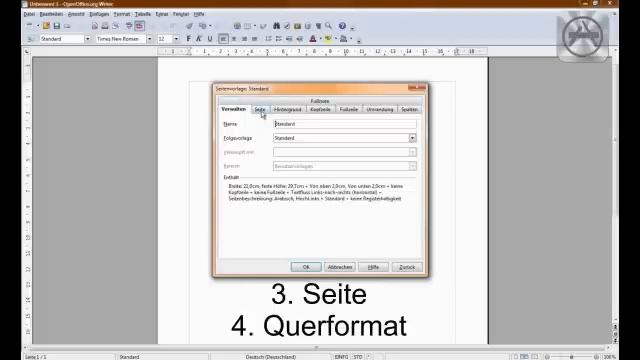Click the format paintbrush icon
640x360 pixels.
(189, 26)
